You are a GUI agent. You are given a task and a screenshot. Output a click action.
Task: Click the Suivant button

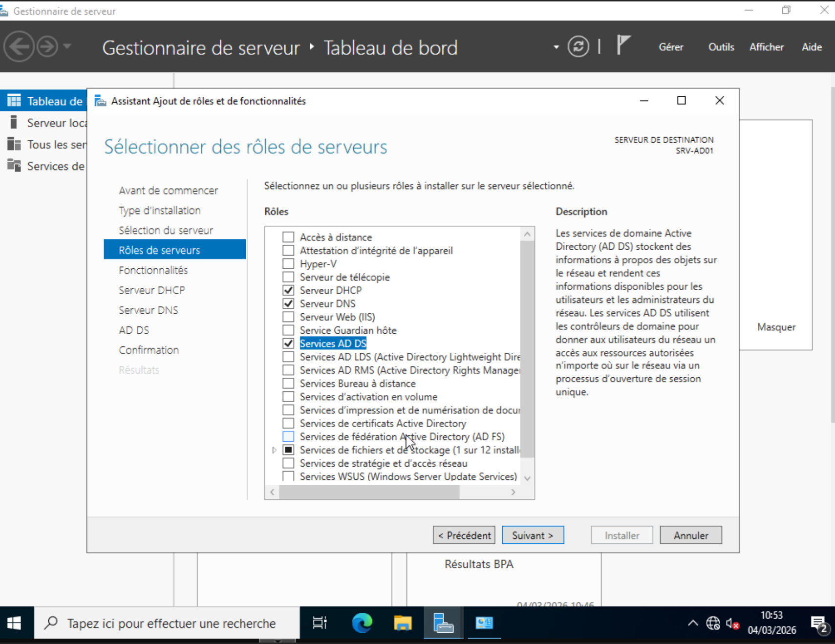pyautogui.click(x=533, y=535)
